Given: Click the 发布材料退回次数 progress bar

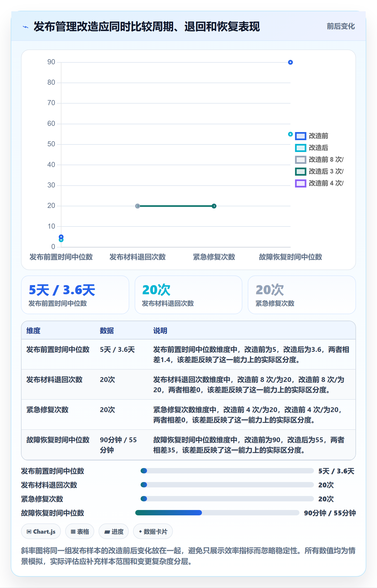Looking at the screenshot, I should point(227,485).
